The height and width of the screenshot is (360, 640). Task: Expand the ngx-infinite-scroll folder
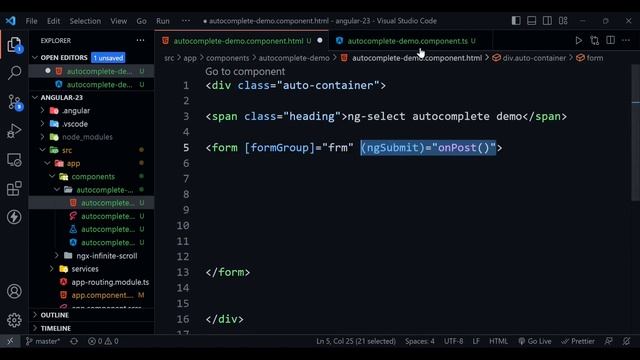click(57, 256)
